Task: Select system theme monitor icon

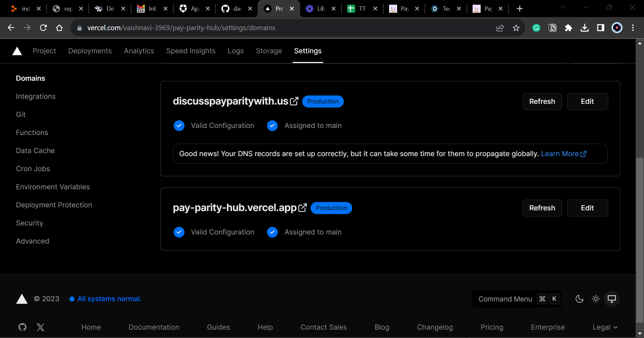Action: tap(612, 299)
